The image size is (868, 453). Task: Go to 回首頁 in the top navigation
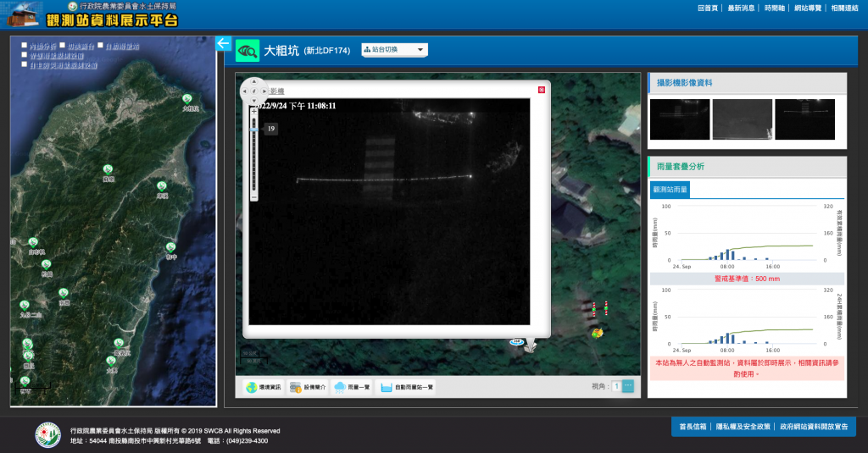coord(708,8)
